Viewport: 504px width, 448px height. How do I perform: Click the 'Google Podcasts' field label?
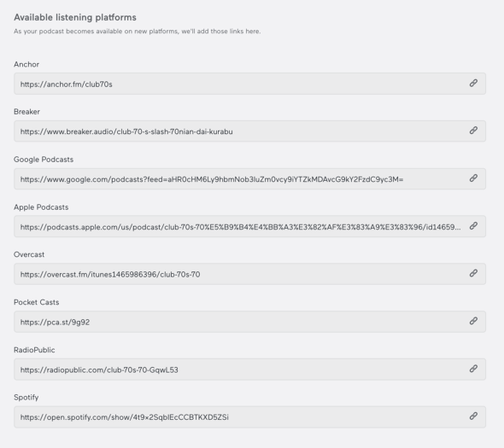click(44, 160)
